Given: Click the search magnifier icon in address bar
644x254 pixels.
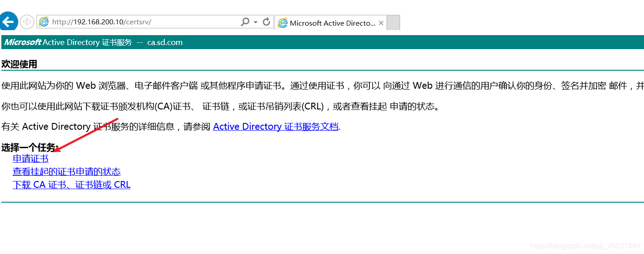Looking at the screenshot, I should (x=245, y=22).
